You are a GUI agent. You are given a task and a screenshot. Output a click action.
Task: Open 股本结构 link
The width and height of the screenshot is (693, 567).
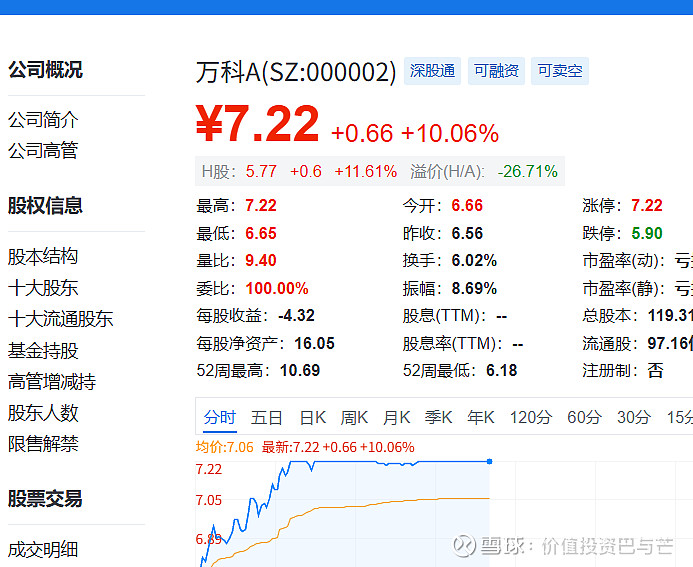pos(43,257)
